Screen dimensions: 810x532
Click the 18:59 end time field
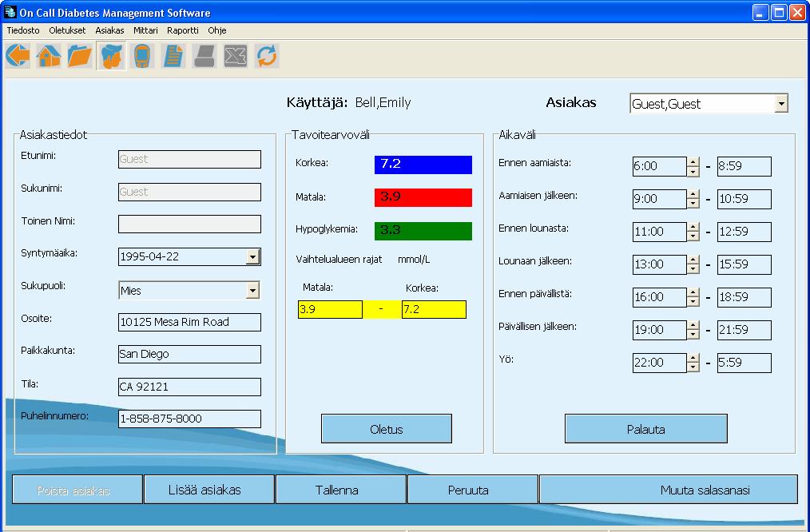[x=744, y=297]
